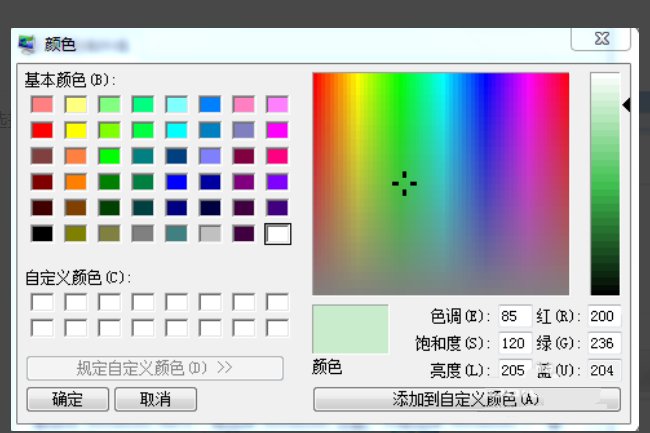Choose the white basic color swatch

coord(277,233)
